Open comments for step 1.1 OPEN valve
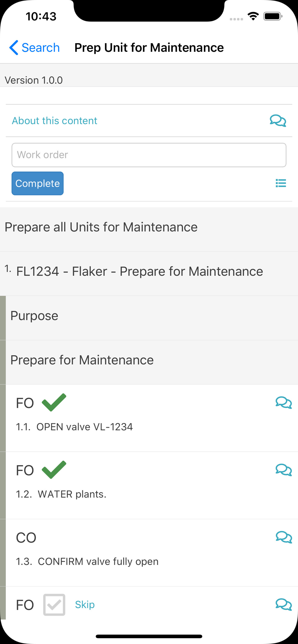This screenshot has height=644, width=298. tap(283, 402)
